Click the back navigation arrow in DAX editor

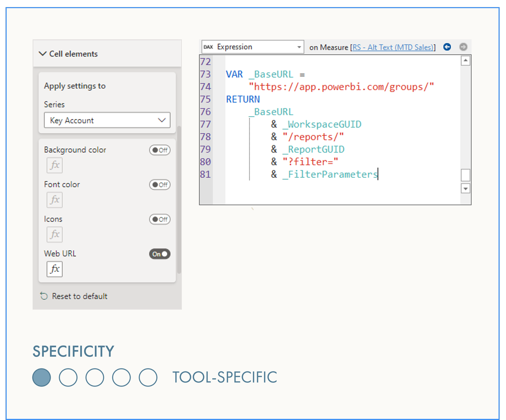(447, 47)
